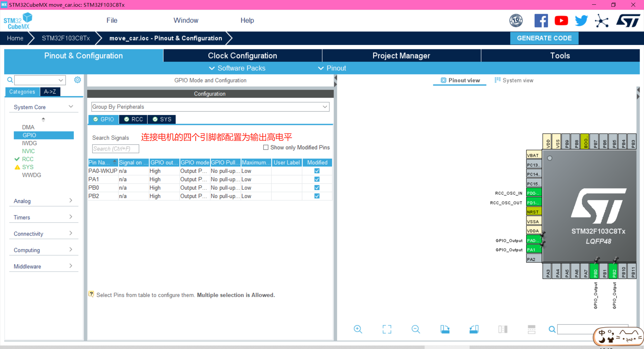Viewport: 644px width, 349px height.
Task: Toggle the split view icon below pinout
Action: point(503,329)
